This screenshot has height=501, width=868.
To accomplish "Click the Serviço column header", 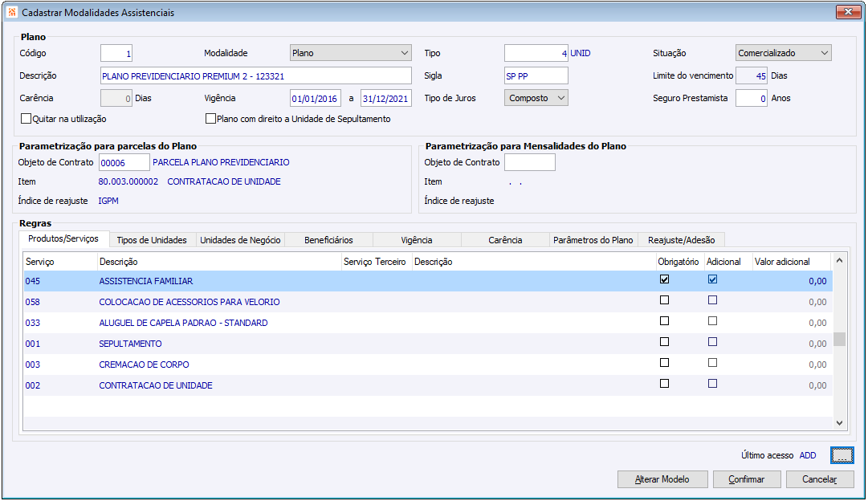I will 60,262.
